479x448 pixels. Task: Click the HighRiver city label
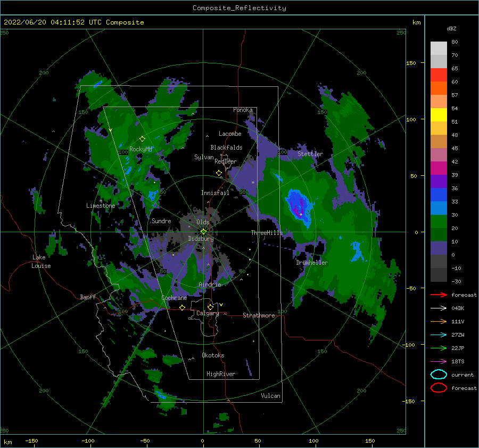pos(221,374)
